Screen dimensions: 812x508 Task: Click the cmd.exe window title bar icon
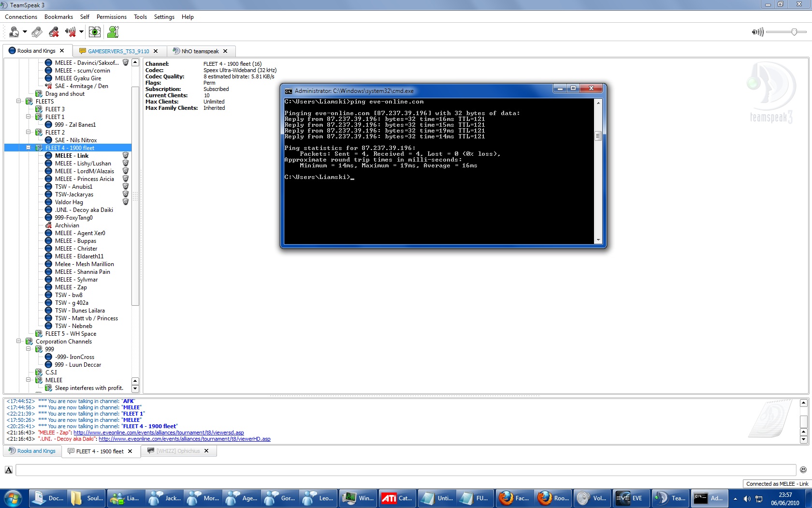click(x=288, y=91)
